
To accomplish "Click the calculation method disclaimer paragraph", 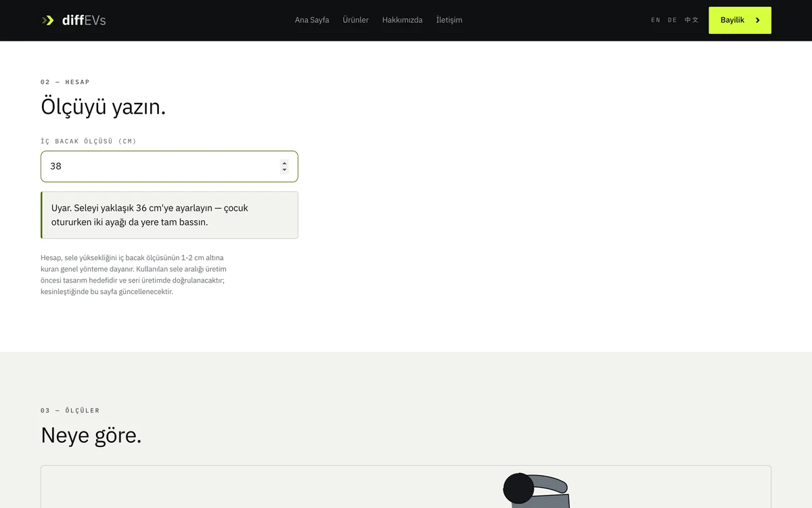I will [x=134, y=275].
